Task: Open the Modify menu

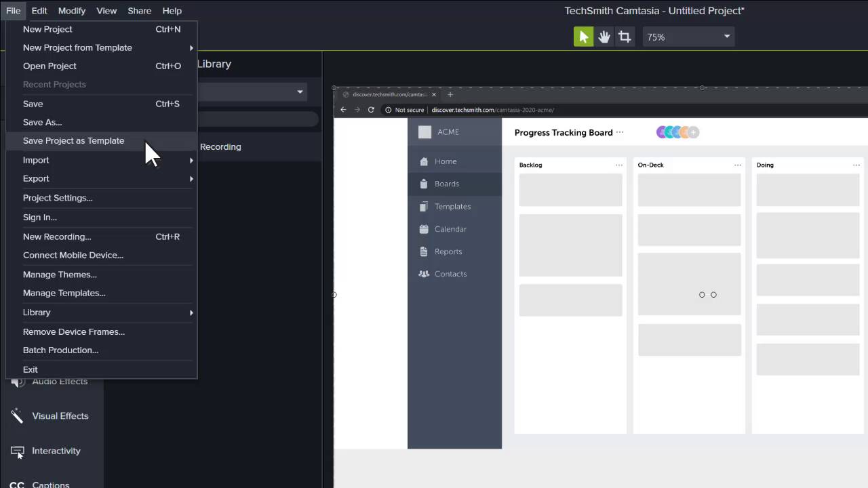Action: [x=72, y=10]
